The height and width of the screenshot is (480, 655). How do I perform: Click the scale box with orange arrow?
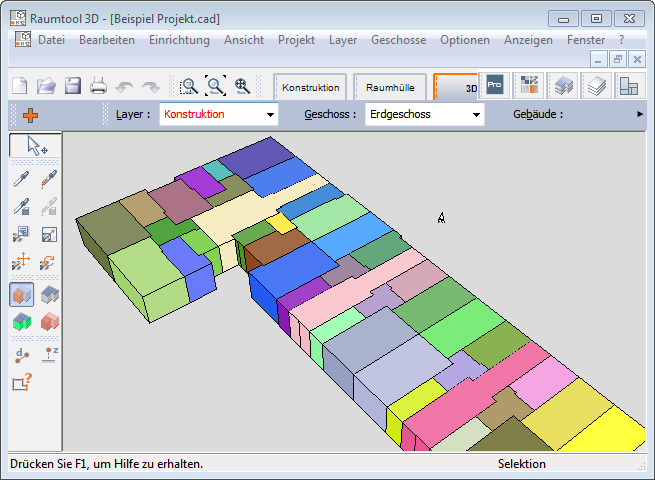click(x=49, y=235)
